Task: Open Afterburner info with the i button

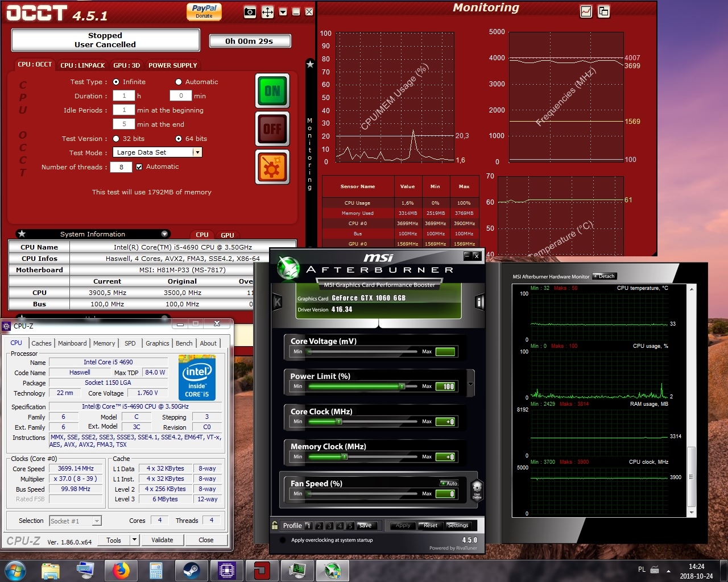Action: coord(479,302)
